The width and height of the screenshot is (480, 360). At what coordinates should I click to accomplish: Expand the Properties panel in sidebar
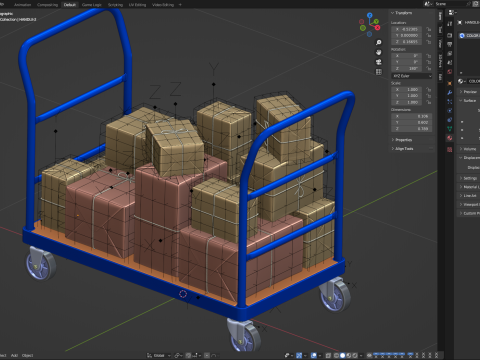point(402,140)
